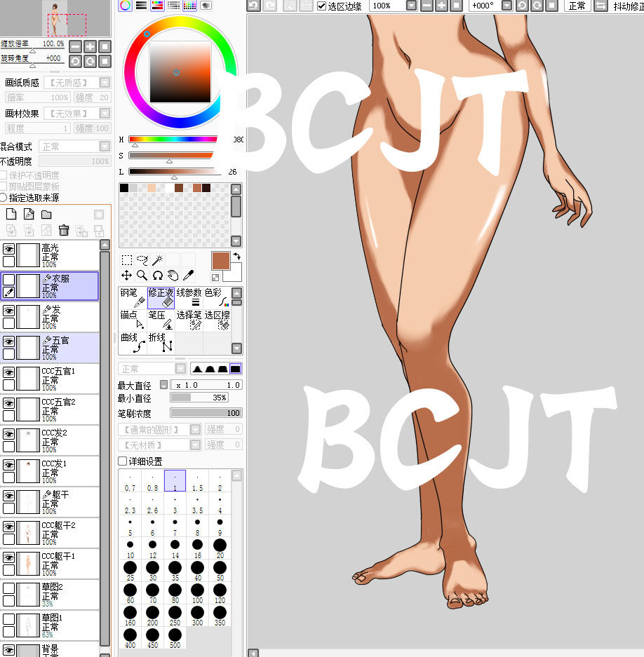Select the rectangular selection tool
The width and height of the screenshot is (644, 657).
coord(126,260)
